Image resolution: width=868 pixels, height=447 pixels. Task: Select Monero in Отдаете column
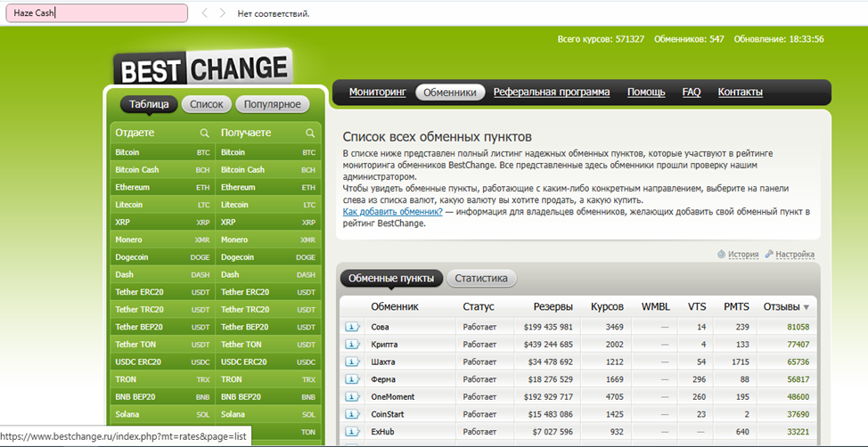pyautogui.click(x=163, y=240)
